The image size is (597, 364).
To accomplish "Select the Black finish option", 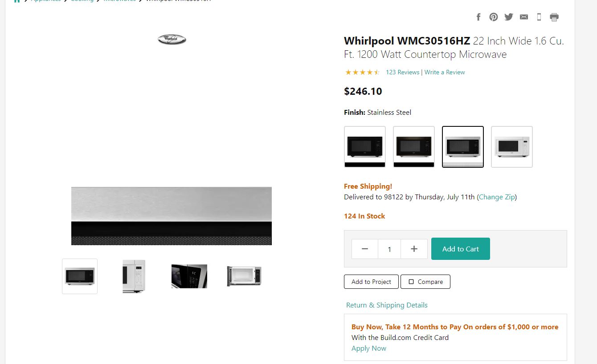I will coord(364,147).
